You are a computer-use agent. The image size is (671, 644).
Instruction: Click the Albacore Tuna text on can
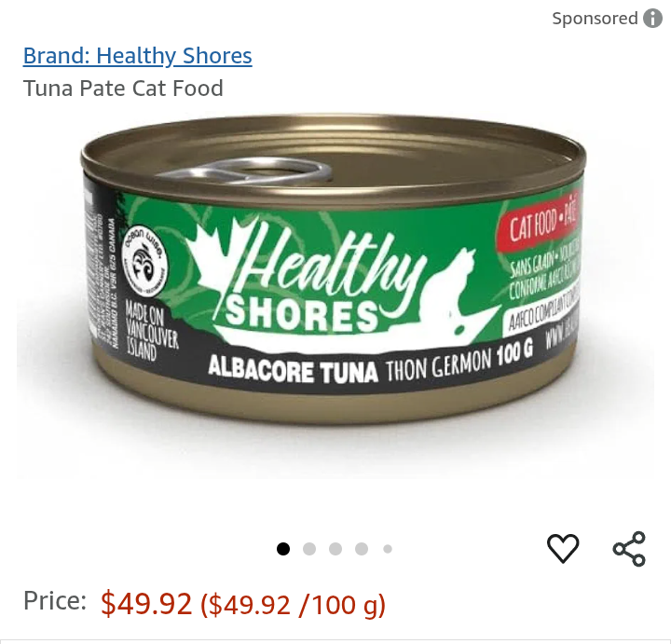(294, 370)
